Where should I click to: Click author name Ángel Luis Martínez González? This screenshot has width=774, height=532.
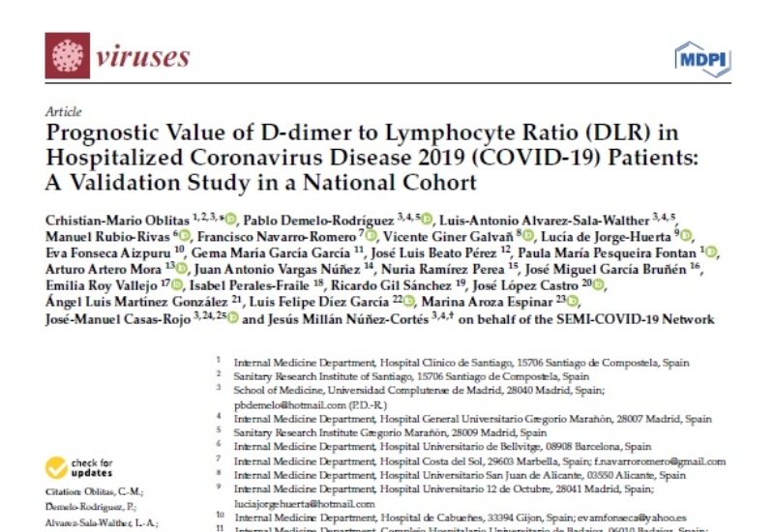point(136,302)
